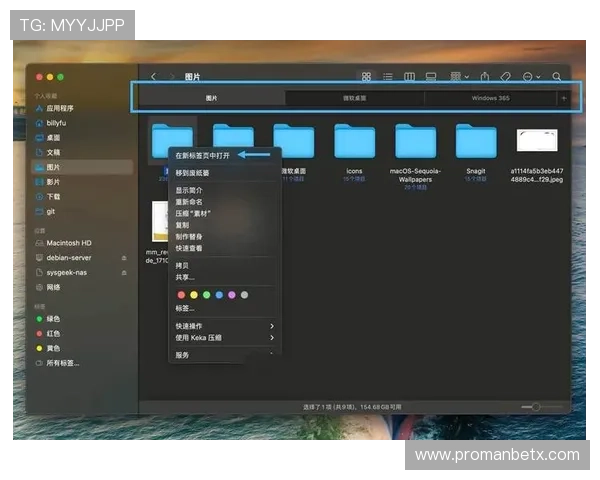
Task: Open Finder search magnifier
Action: point(557,76)
